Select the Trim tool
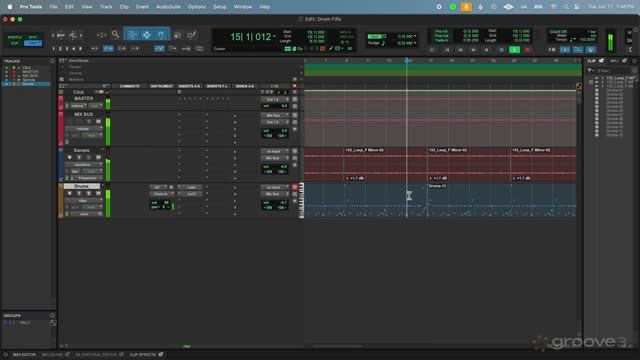640x360 pixels. click(132, 35)
